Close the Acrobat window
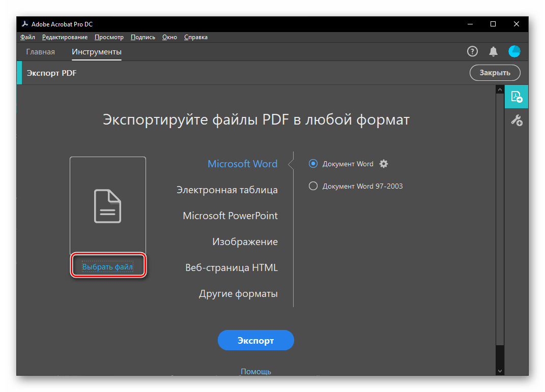This screenshot has height=392, width=545. pos(516,24)
